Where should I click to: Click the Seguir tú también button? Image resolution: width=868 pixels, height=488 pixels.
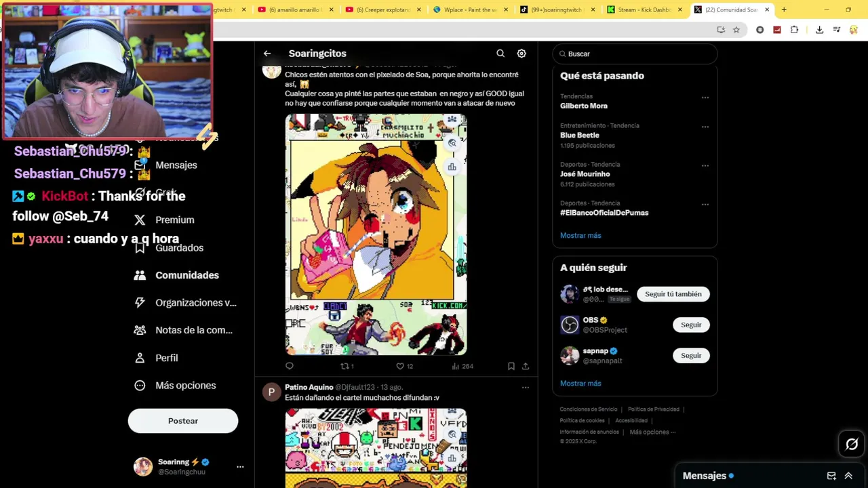pos(673,294)
